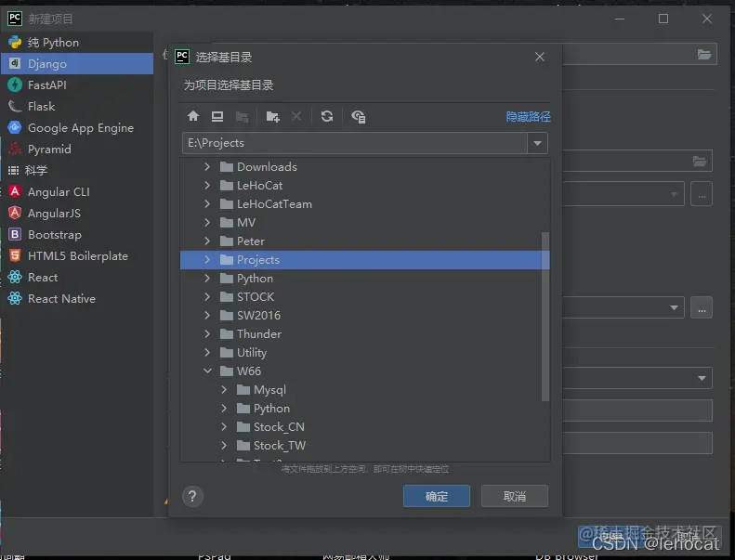Viewport: 735px width, 560px height.
Task: Select FastAPI project type
Action: [x=77, y=85]
